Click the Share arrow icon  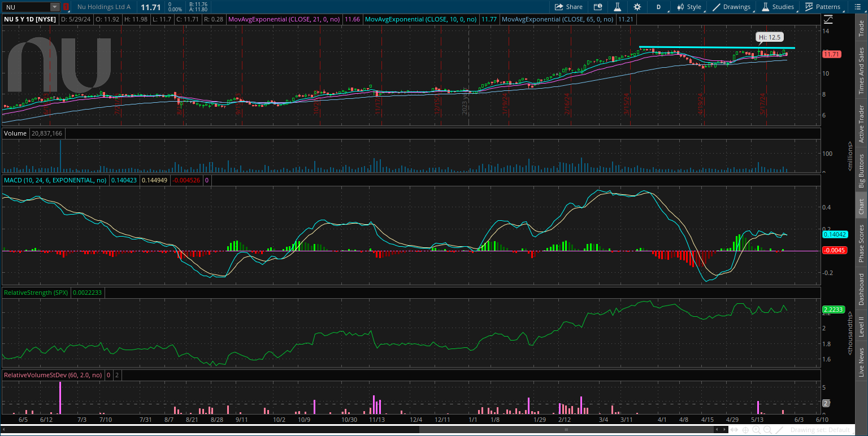[559, 7]
